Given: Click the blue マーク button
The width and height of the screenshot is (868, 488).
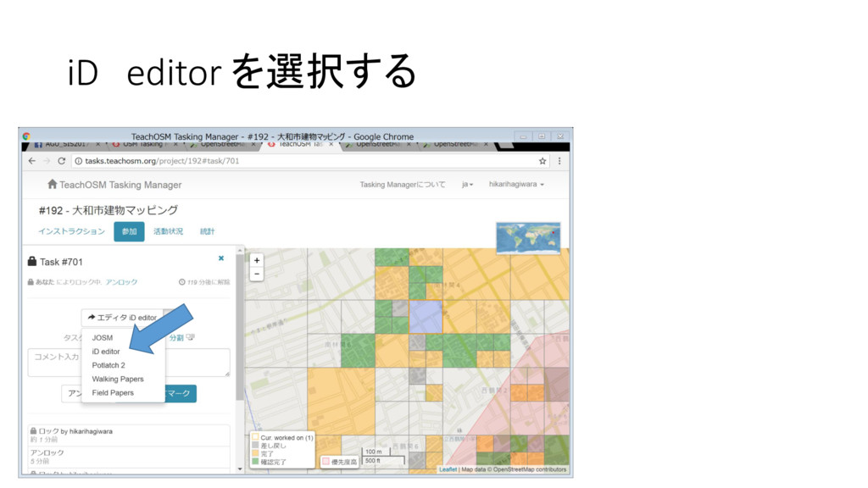Looking at the screenshot, I should click(x=181, y=393).
